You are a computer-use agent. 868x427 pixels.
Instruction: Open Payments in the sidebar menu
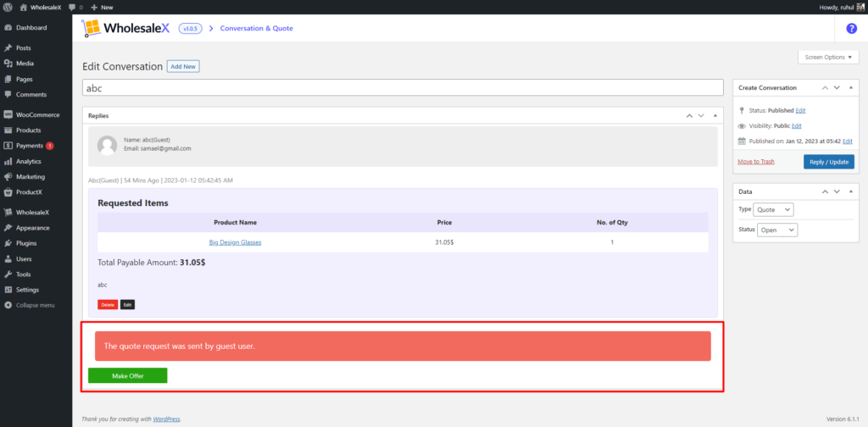[30, 146]
